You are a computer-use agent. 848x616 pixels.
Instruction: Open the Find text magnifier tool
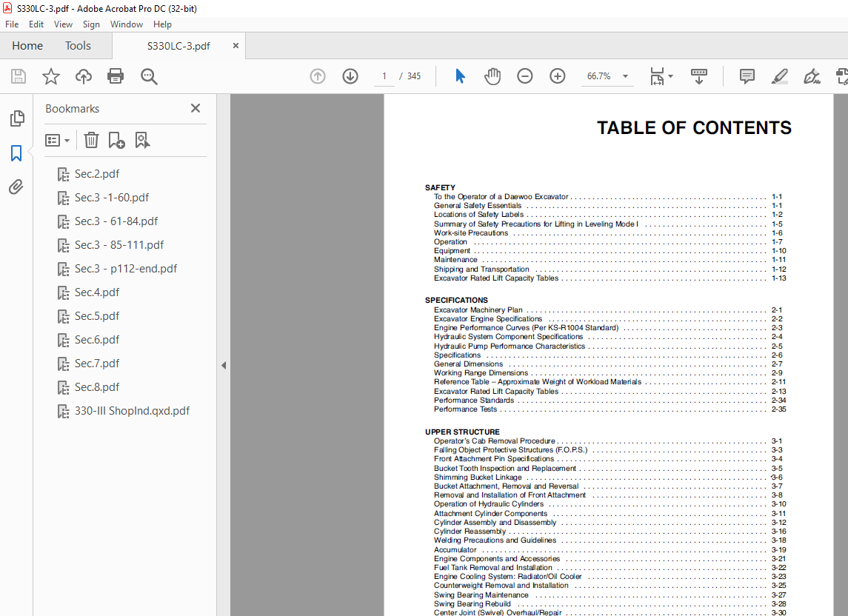149,76
